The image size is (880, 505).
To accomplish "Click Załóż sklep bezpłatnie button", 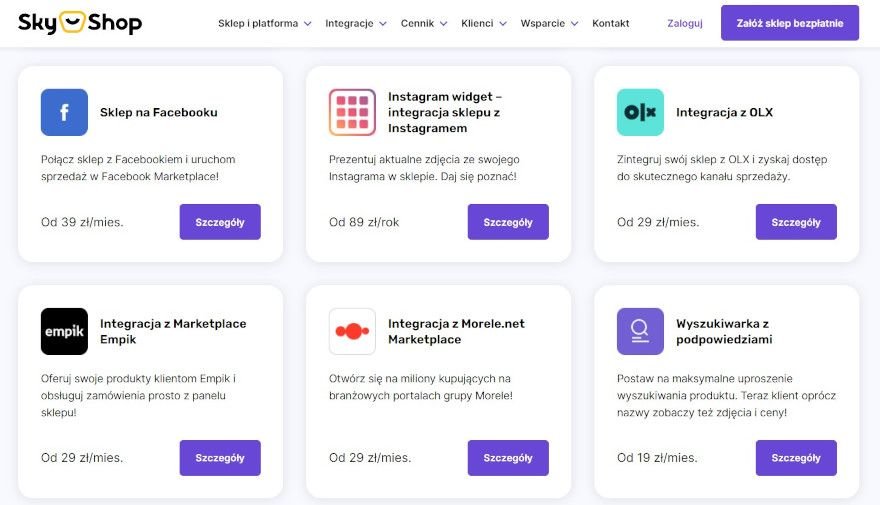I will (790, 23).
